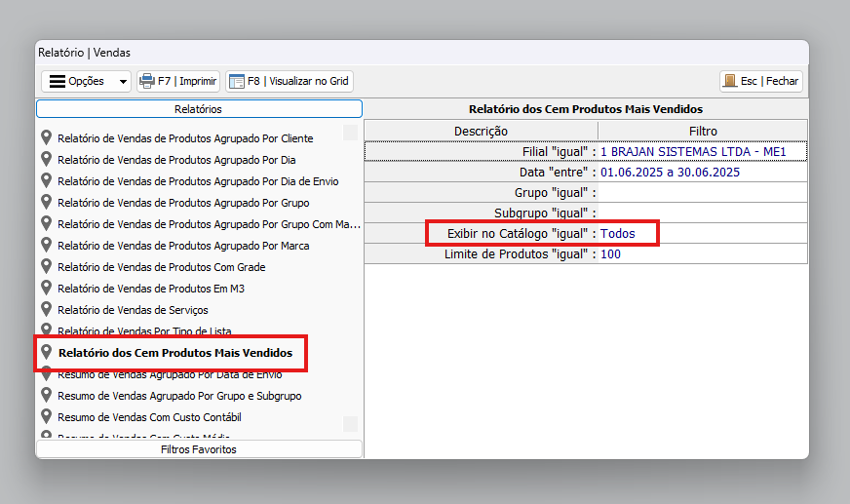Click pin icon beside Vendas de Serviços report
The height and width of the screenshot is (504, 850).
pyautogui.click(x=46, y=310)
